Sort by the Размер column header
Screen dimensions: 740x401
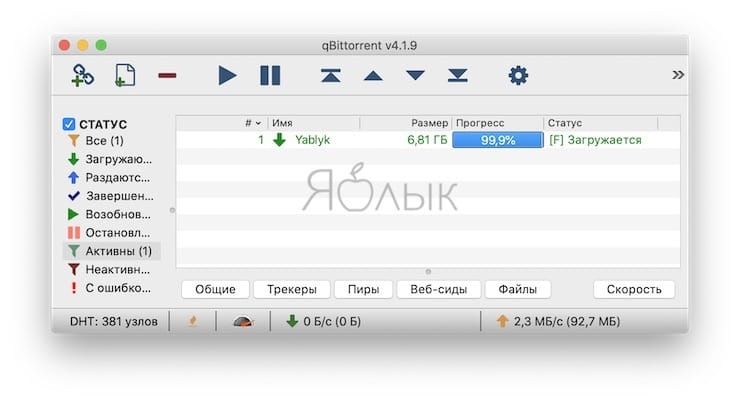(406, 123)
